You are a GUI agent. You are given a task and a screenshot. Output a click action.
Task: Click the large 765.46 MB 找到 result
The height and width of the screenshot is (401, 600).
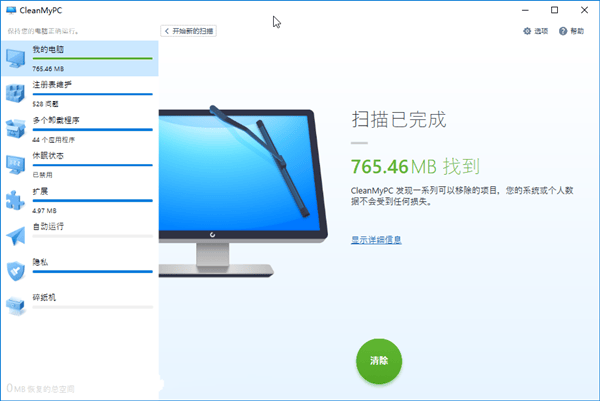click(x=415, y=167)
